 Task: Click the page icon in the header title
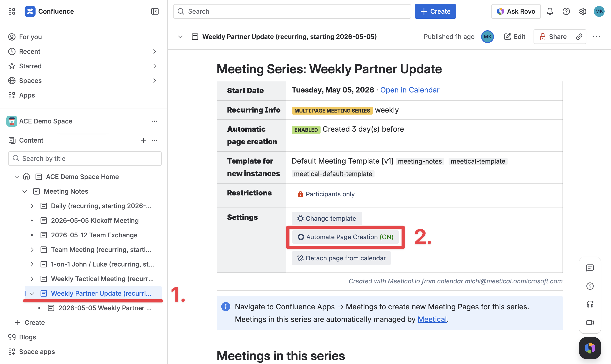(195, 37)
